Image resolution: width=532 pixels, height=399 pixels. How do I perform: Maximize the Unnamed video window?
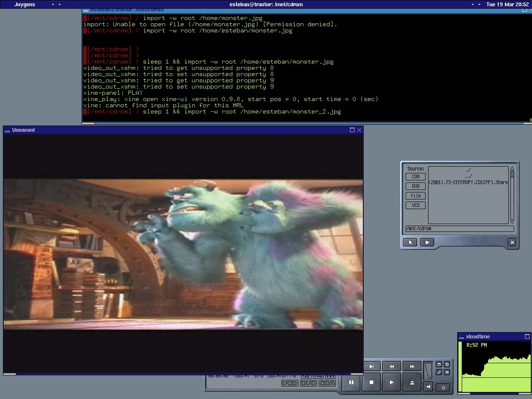[352, 130]
